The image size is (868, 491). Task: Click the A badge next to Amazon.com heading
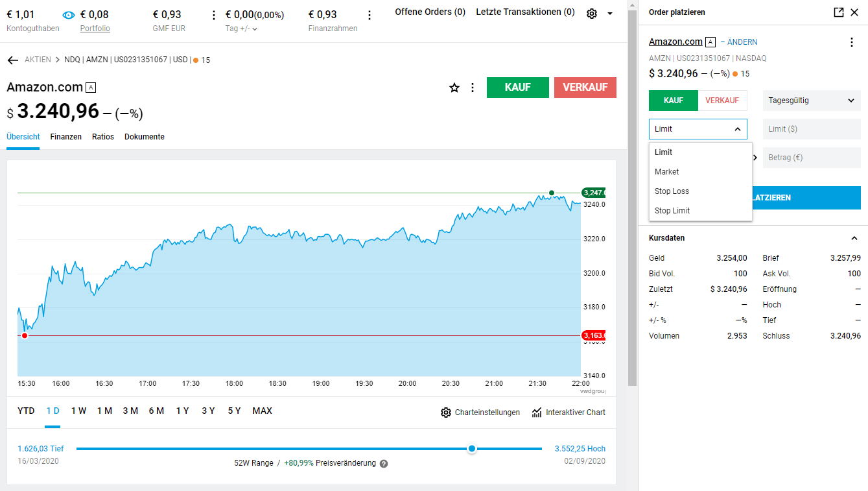(x=91, y=88)
